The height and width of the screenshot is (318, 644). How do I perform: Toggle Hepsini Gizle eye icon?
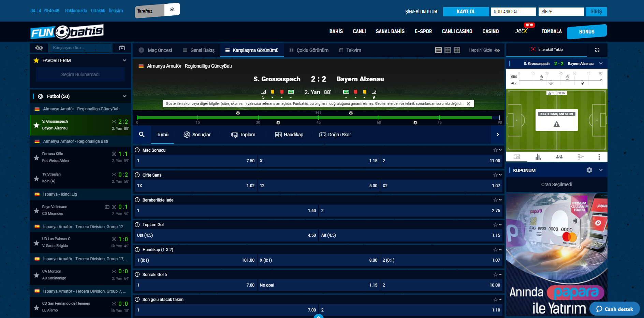(497, 50)
